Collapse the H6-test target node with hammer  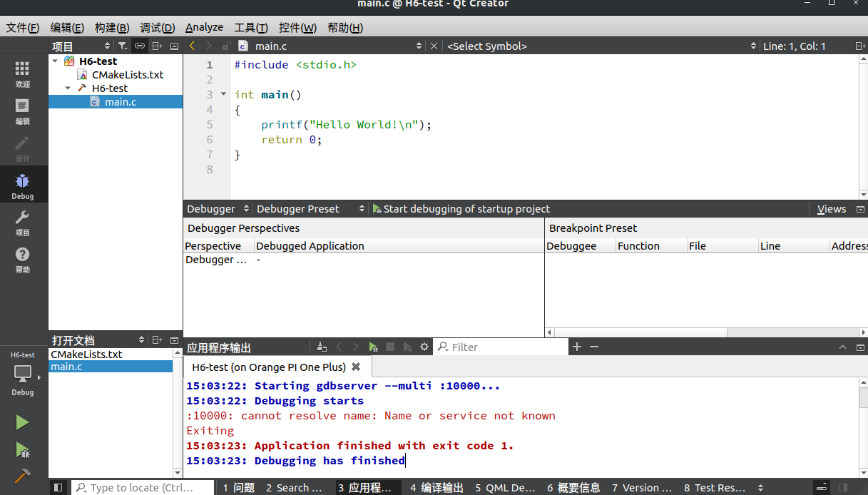[68, 88]
